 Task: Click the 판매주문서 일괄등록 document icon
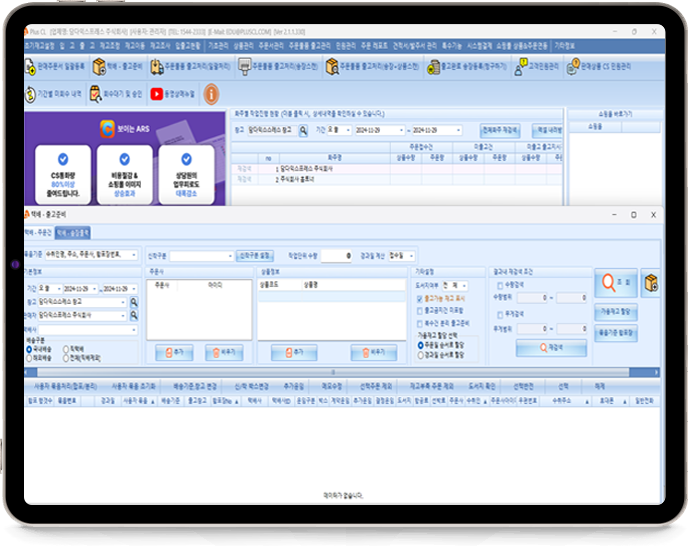(x=30, y=67)
